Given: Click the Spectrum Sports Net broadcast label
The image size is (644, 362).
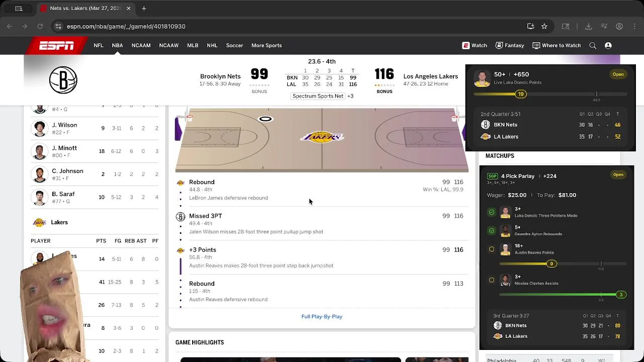Looking at the screenshot, I should (x=318, y=96).
